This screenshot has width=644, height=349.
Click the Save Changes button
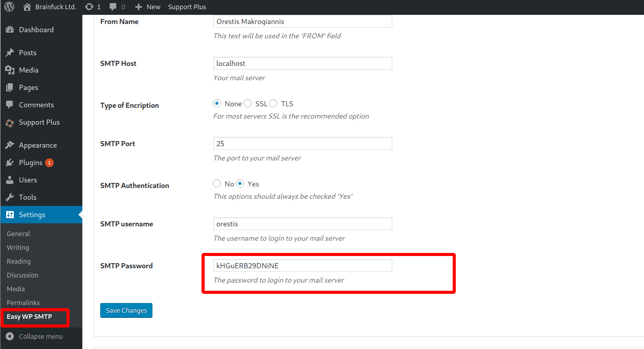tap(126, 310)
